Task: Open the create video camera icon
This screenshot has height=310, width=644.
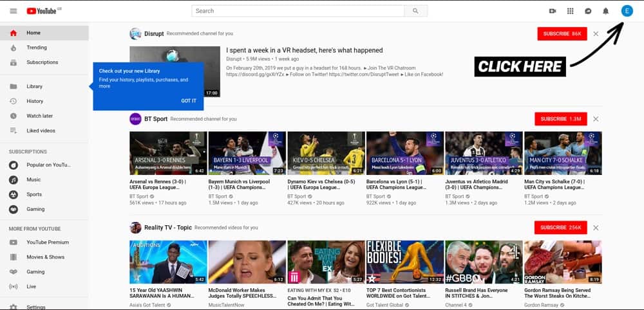Action: pyautogui.click(x=553, y=11)
